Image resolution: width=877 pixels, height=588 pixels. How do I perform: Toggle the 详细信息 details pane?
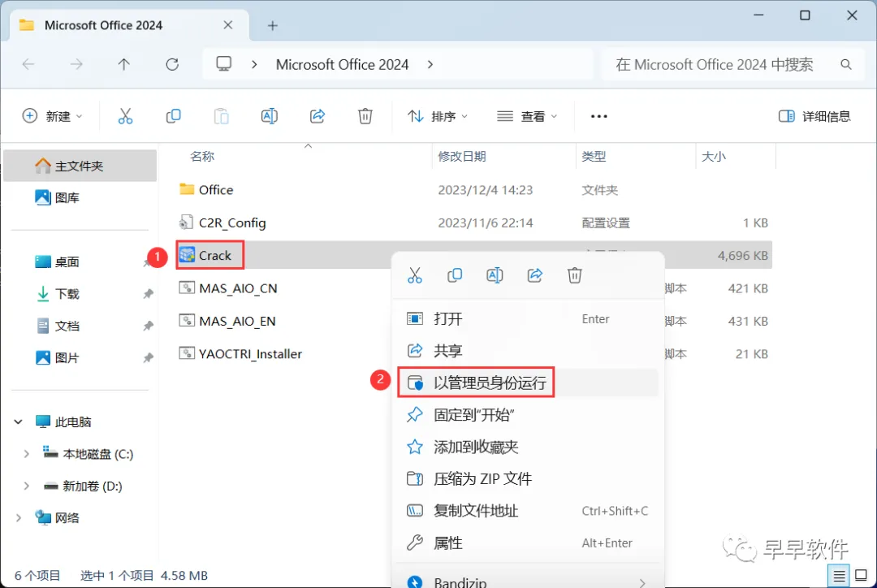(814, 116)
